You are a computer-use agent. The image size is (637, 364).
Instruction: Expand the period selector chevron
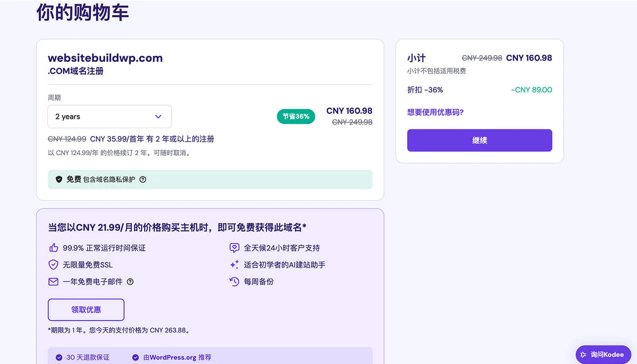click(159, 116)
